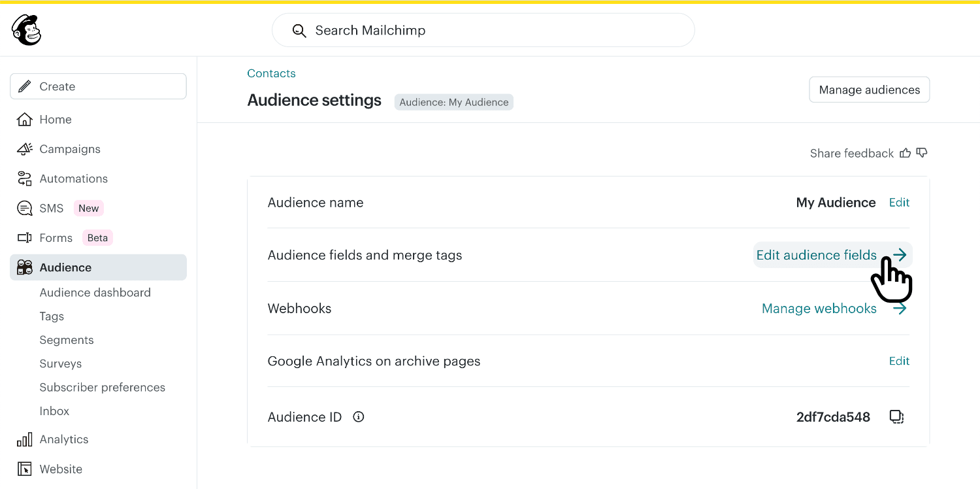Click the Mailchimp Freddie logo
980x489 pixels.
pyautogui.click(x=26, y=30)
